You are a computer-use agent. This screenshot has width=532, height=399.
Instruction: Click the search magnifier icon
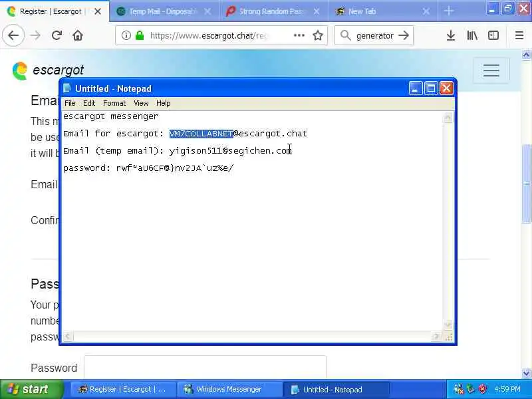(x=345, y=35)
